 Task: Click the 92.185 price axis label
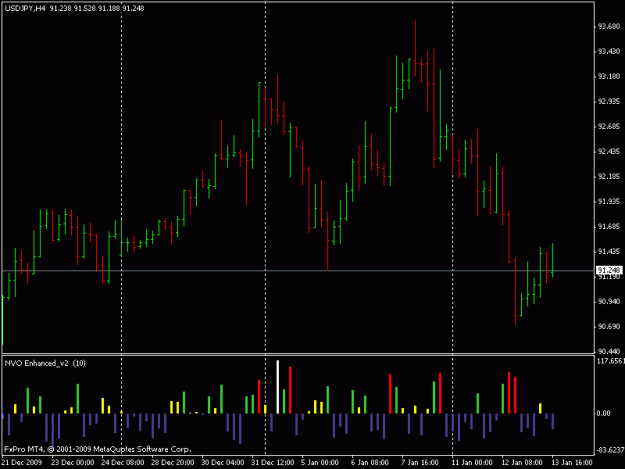[609, 177]
